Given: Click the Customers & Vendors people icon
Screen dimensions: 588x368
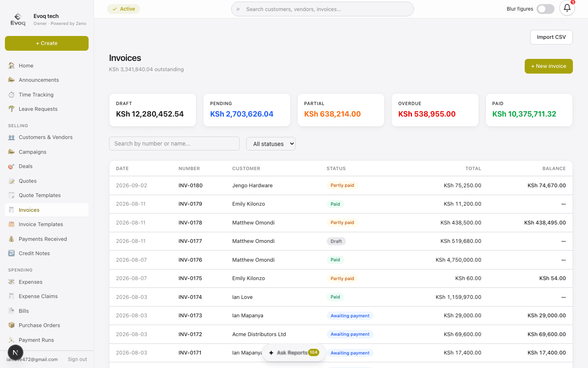Looking at the screenshot, I should click(x=11, y=137).
